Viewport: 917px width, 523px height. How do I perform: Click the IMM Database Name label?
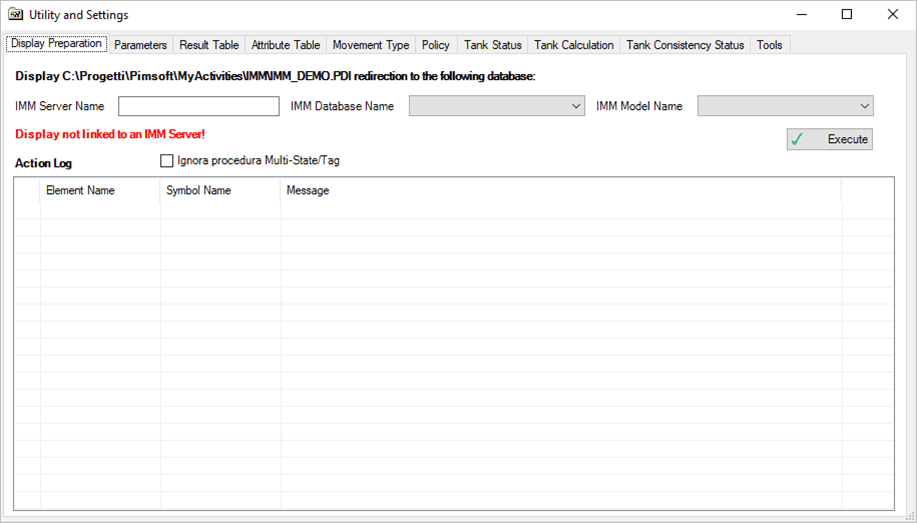click(342, 106)
